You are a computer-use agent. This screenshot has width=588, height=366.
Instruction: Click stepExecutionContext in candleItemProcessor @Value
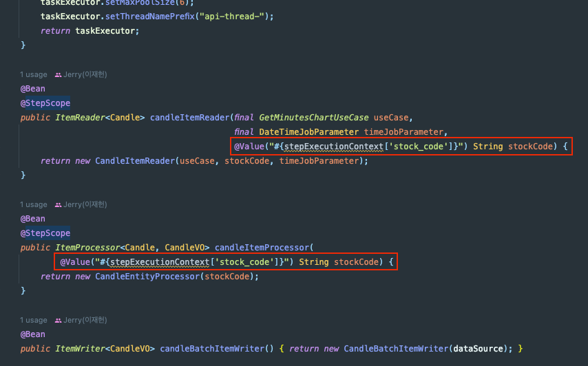point(160,262)
